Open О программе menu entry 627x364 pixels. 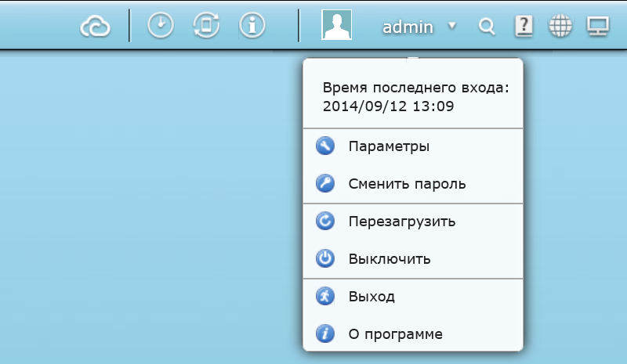pyautogui.click(x=413, y=334)
